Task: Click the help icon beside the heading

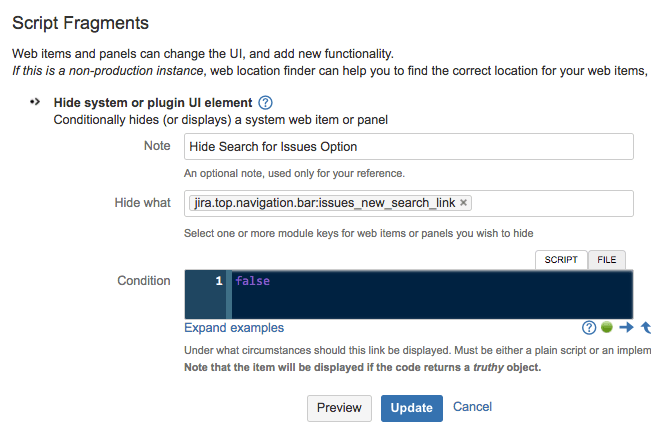Action: (265, 102)
